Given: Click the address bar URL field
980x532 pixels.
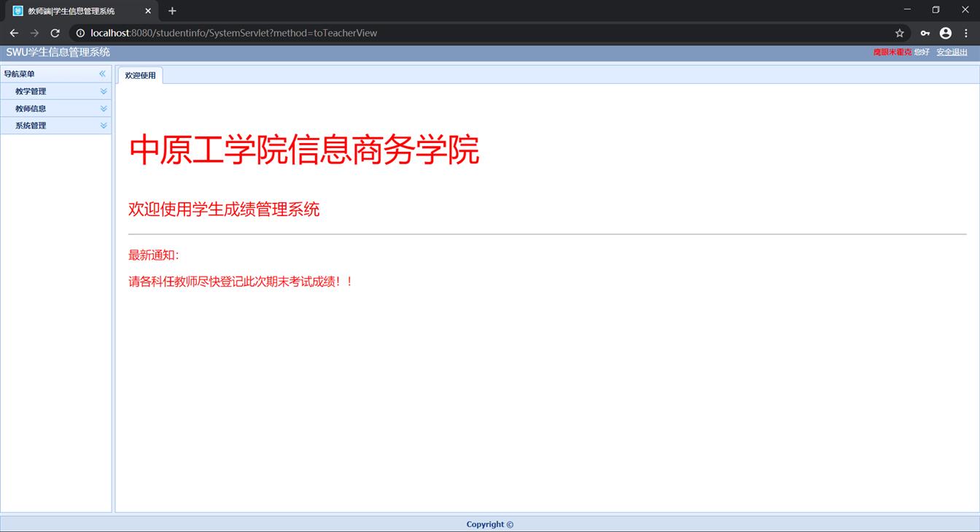Looking at the screenshot, I should (489, 33).
